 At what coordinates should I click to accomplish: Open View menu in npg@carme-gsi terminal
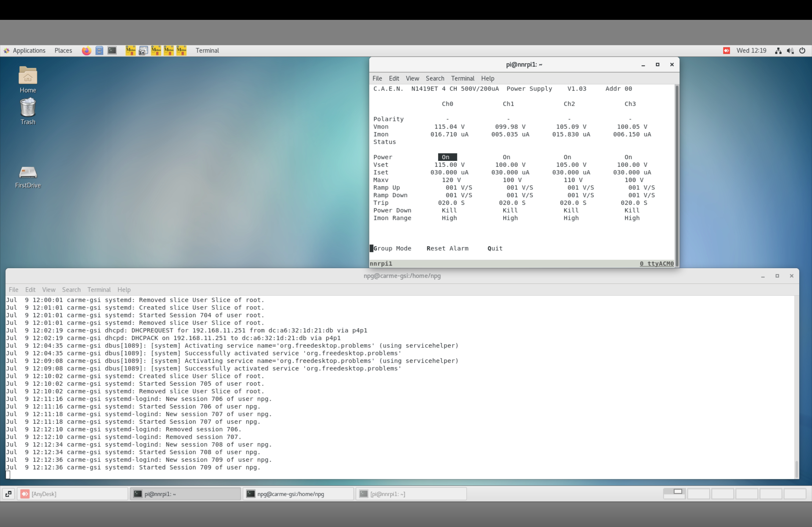pyautogui.click(x=48, y=290)
